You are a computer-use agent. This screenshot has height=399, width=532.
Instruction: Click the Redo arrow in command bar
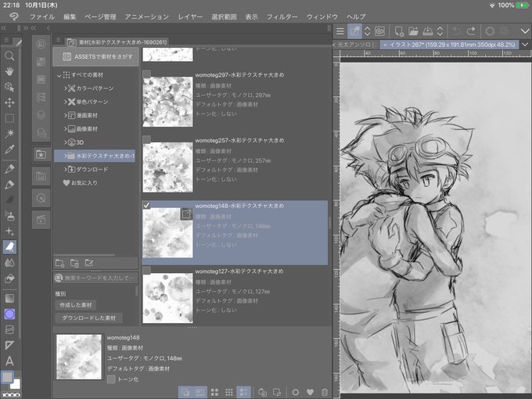pos(471,31)
